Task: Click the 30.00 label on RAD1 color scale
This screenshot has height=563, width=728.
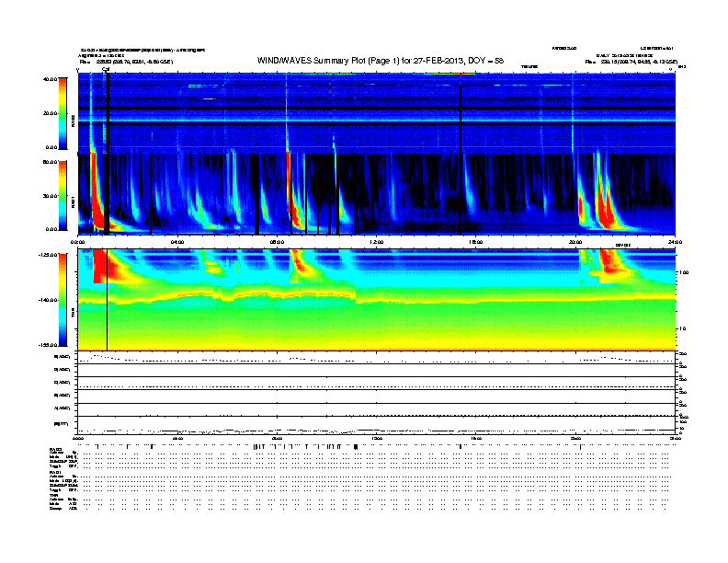Action: coord(50,196)
